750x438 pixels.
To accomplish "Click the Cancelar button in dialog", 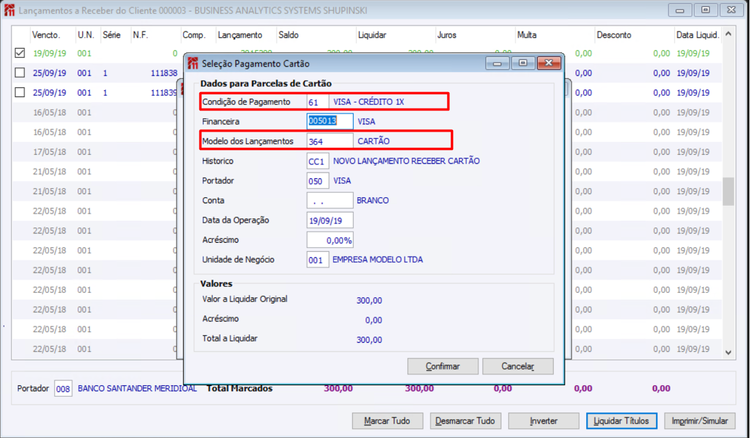I will (x=518, y=366).
